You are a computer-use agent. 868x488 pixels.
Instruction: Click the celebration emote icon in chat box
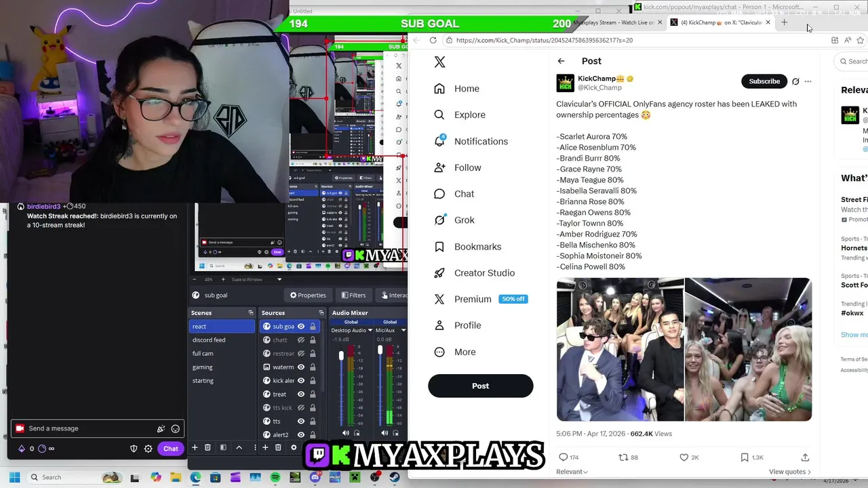(161, 428)
